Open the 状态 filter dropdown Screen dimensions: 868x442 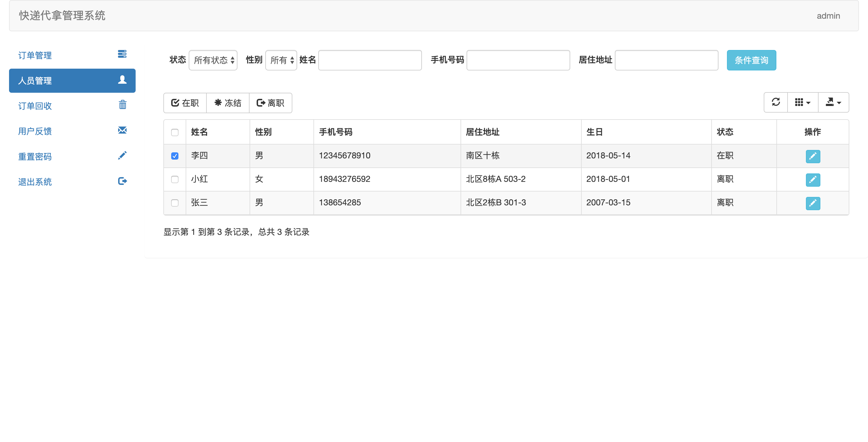coord(213,60)
